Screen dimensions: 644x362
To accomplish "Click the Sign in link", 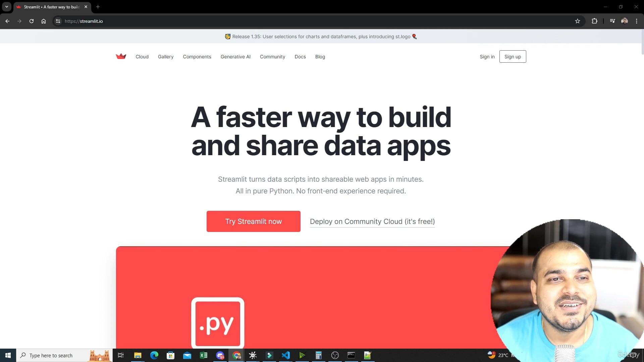I will pyautogui.click(x=487, y=57).
